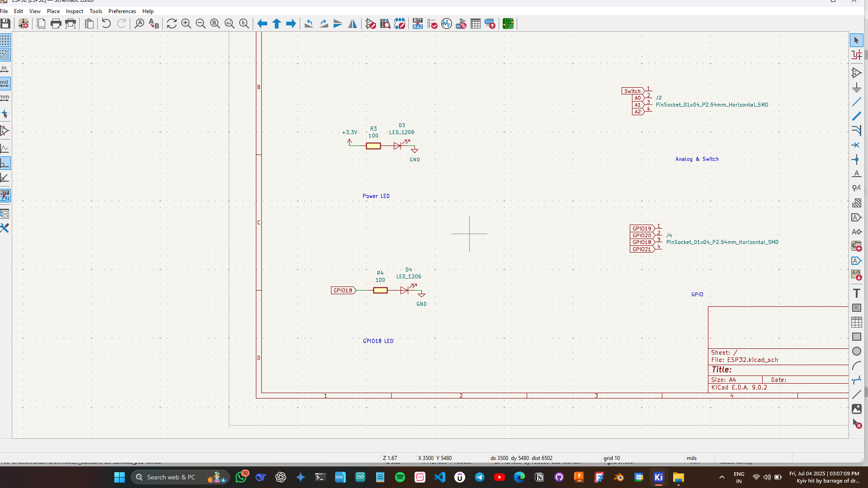868x488 pixels.
Task: Toggle full-window crosshair cursor
Action: tap(5, 114)
